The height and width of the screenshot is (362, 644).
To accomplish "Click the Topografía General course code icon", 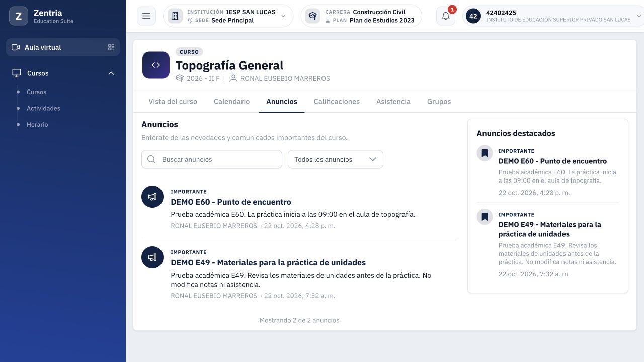I will tap(156, 65).
